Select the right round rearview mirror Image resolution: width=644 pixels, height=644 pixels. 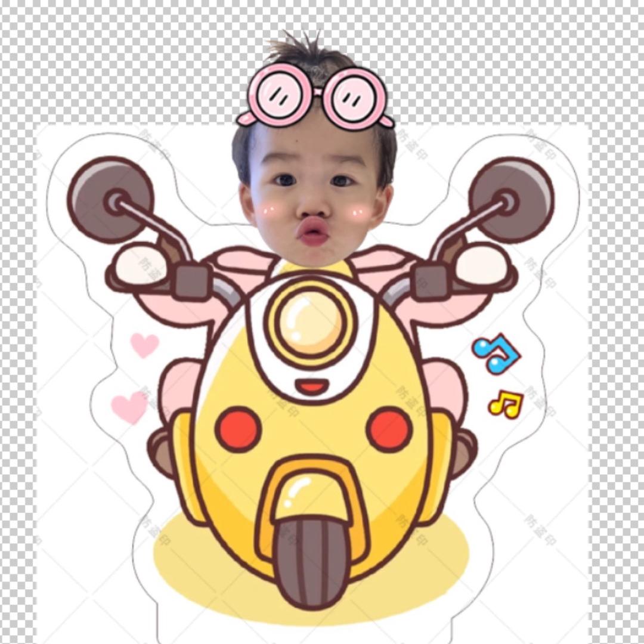coord(512,199)
